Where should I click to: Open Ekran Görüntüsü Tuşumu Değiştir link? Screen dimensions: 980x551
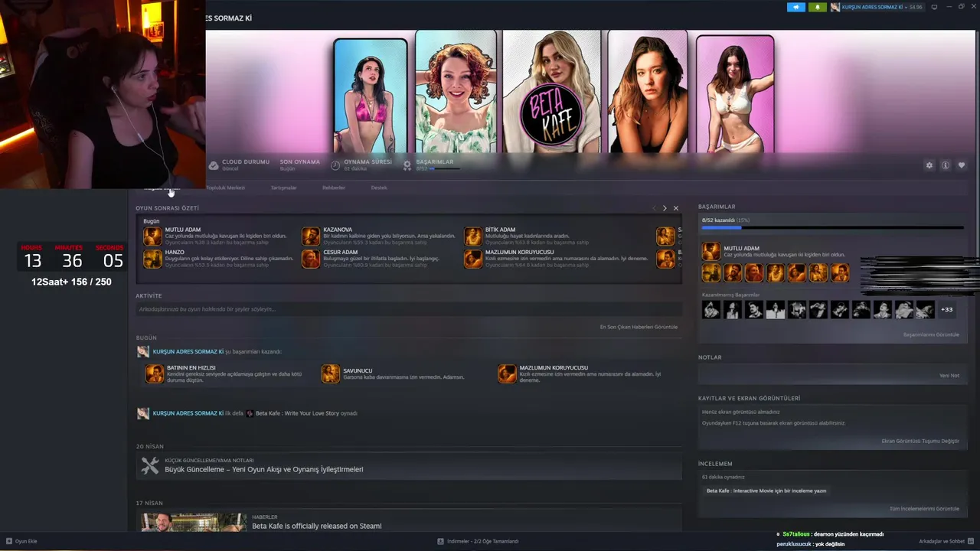[920, 441]
